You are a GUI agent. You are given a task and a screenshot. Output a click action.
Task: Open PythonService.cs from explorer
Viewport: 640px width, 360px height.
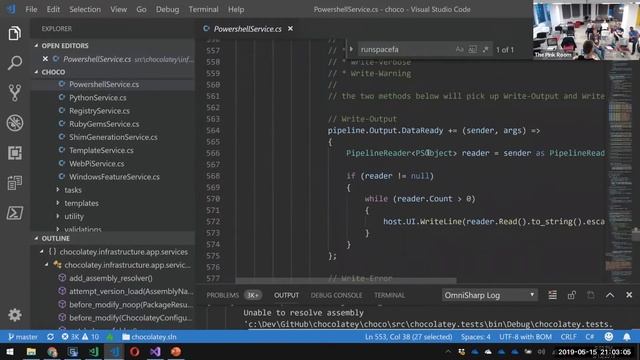[x=98, y=98]
